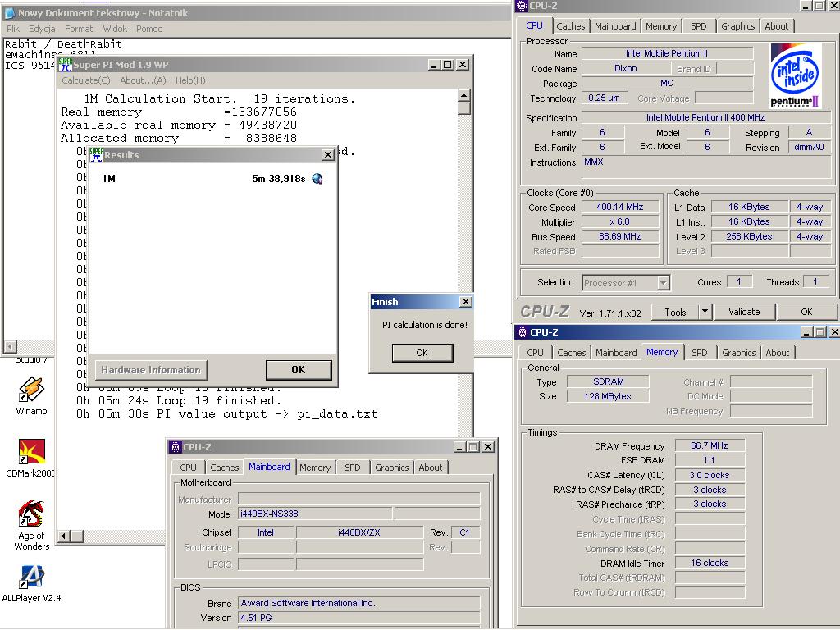Click the Memory Size 128 MBytes field
The width and height of the screenshot is (840, 630).
point(608,396)
